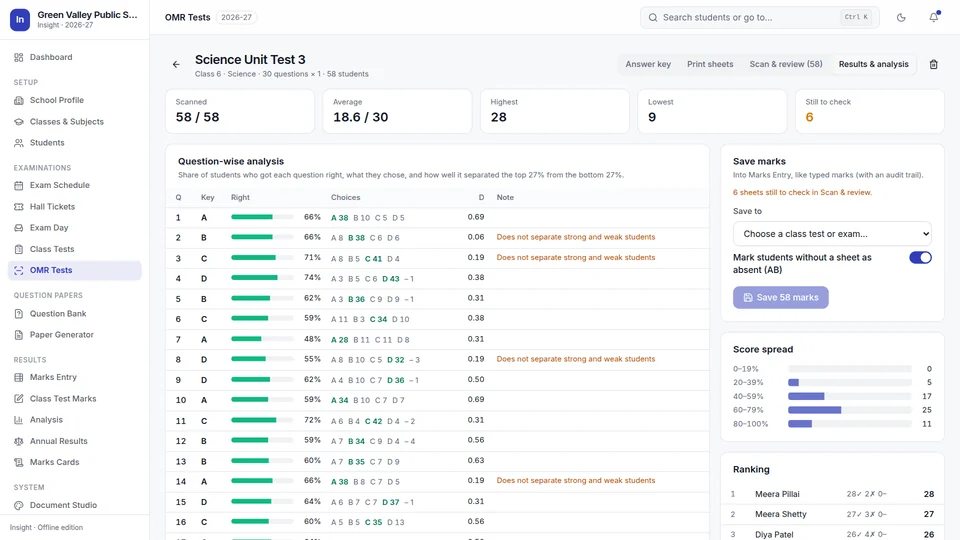
Task: Open the Scan & review (58) tab
Action: point(786,64)
